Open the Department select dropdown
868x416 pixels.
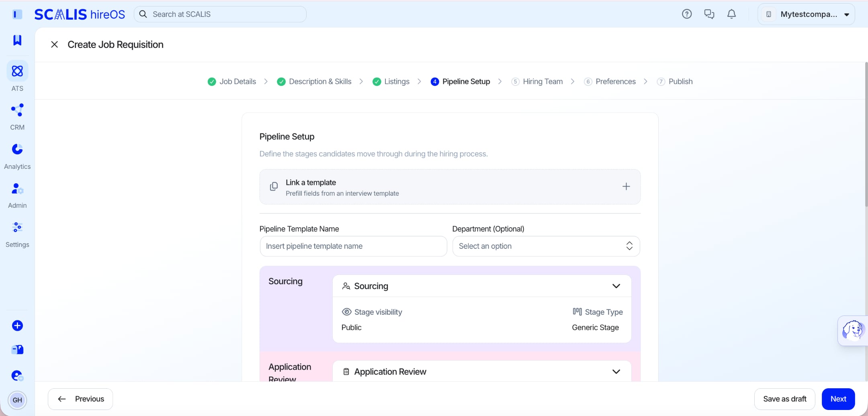pyautogui.click(x=546, y=246)
